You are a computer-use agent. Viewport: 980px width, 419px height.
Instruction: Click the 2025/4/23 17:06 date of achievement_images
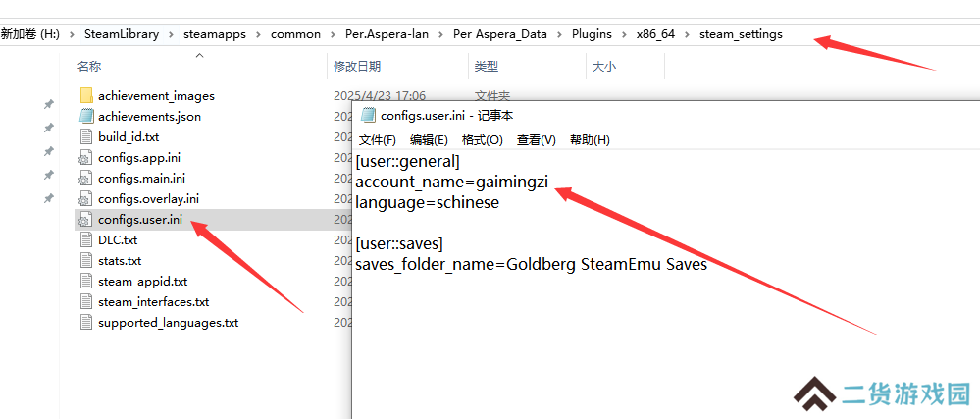point(380,96)
